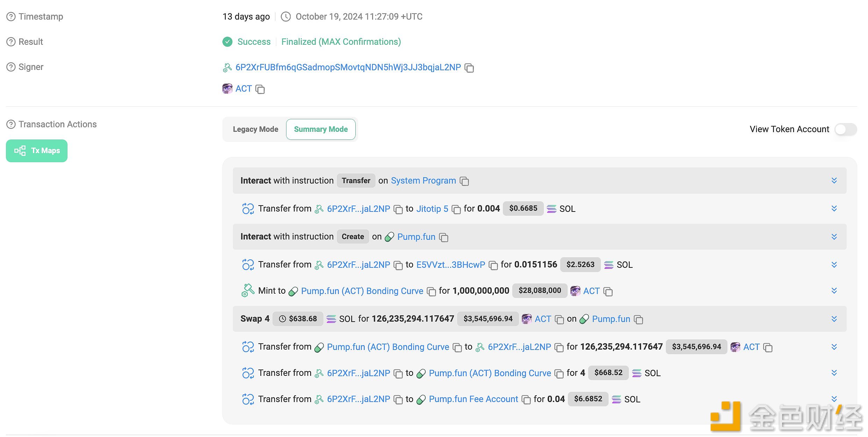Copy 6P2XrF address in Fee Account row
The height and width of the screenshot is (437, 868).
[x=398, y=400]
